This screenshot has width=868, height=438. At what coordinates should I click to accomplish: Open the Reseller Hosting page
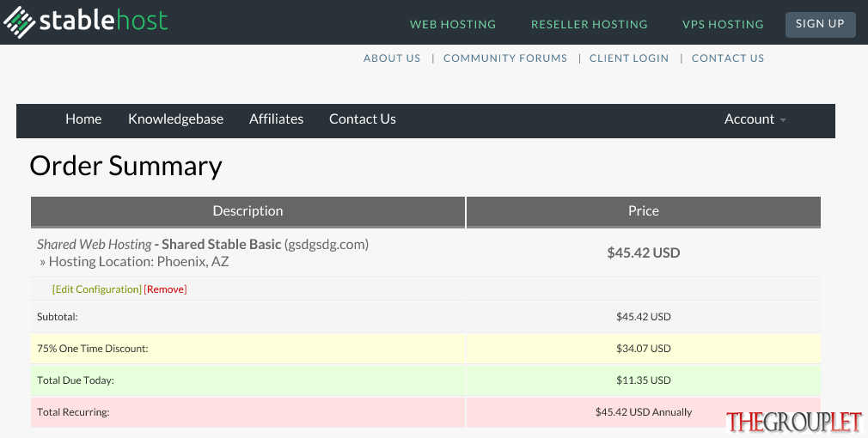pyautogui.click(x=589, y=24)
